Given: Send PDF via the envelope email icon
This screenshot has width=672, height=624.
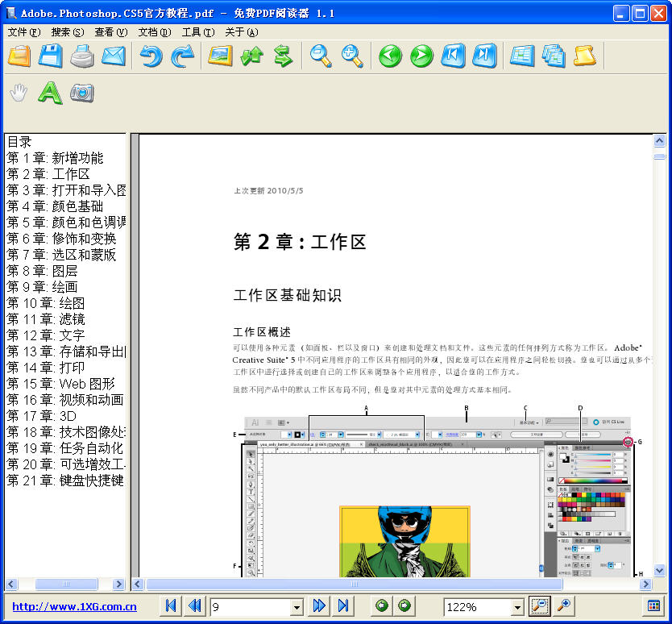Looking at the screenshot, I should pos(114,56).
